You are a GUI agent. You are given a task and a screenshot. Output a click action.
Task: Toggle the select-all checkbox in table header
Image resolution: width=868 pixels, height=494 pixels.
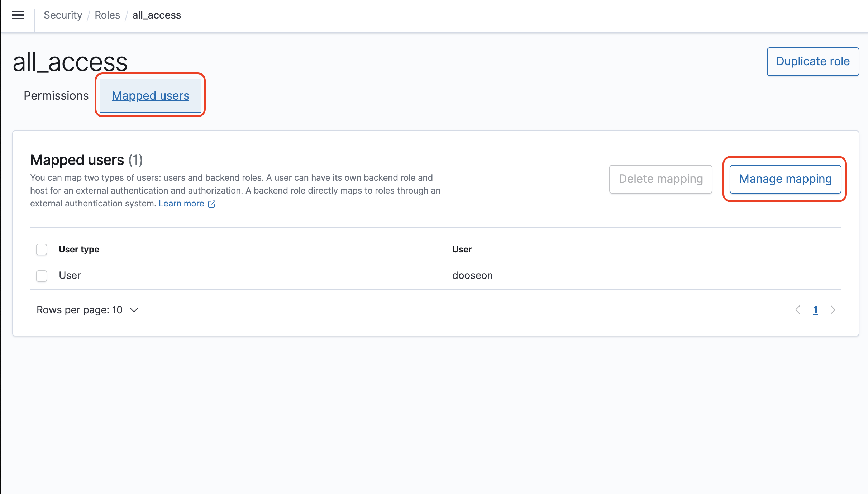tap(42, 250)
